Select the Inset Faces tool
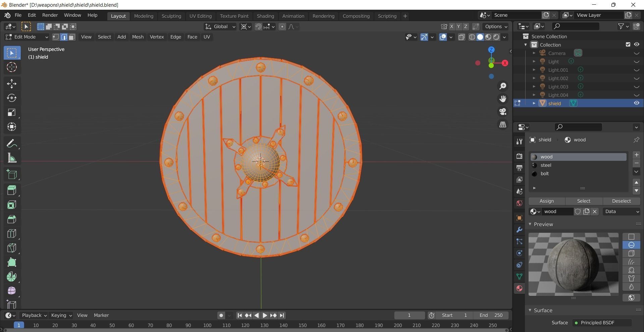 tap(12, 205)
